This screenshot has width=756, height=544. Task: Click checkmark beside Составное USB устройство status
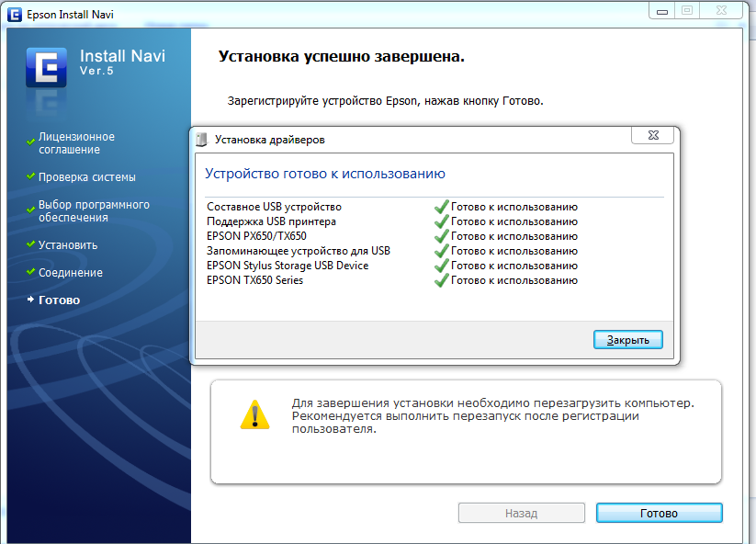pos(441,207)
